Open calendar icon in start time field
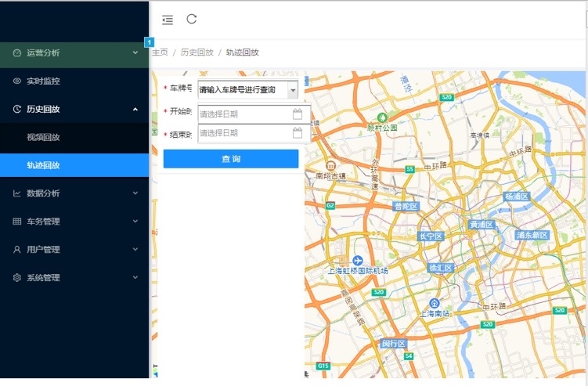This screenshot has width=588, height=386. [298, 114]
